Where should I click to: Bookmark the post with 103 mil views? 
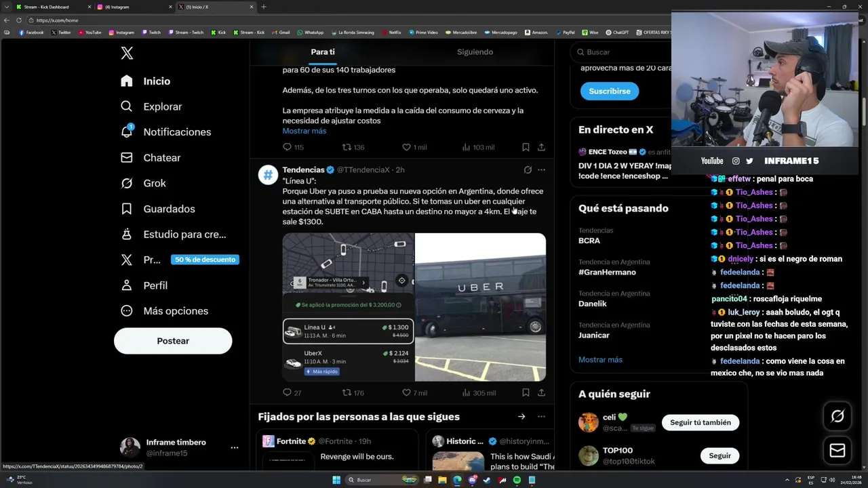click(x=526, y=147)
